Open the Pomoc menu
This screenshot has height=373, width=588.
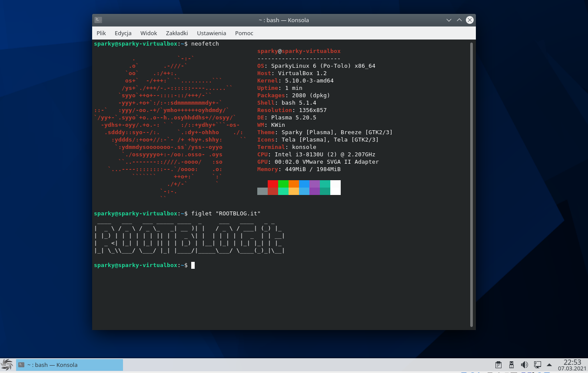[244, 33]
